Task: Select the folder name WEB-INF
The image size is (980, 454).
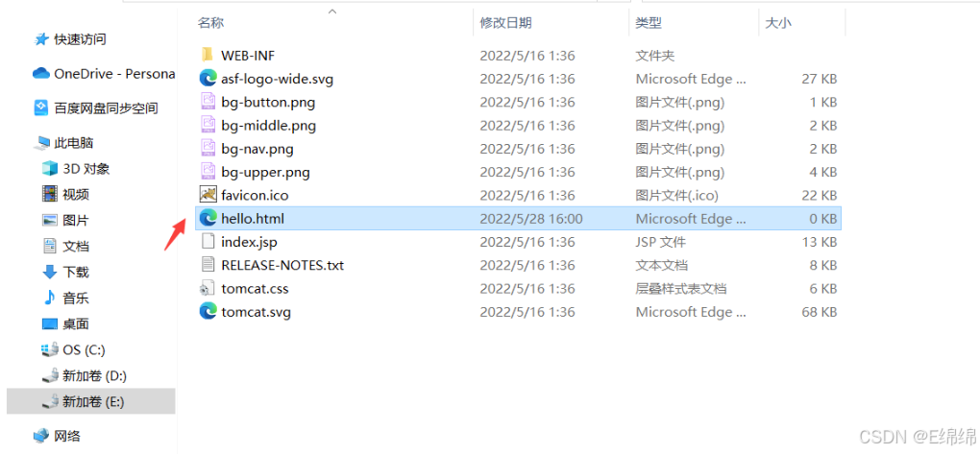Action: 249,55
